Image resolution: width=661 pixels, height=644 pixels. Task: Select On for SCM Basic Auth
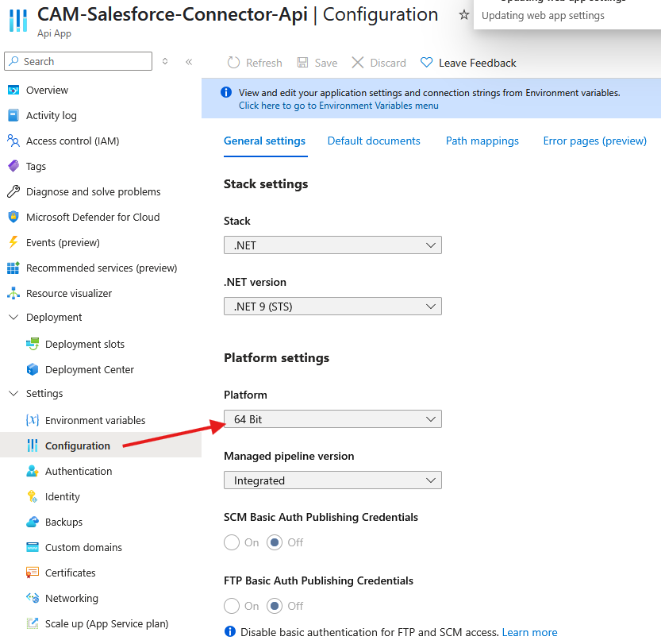tap(232, 542)
